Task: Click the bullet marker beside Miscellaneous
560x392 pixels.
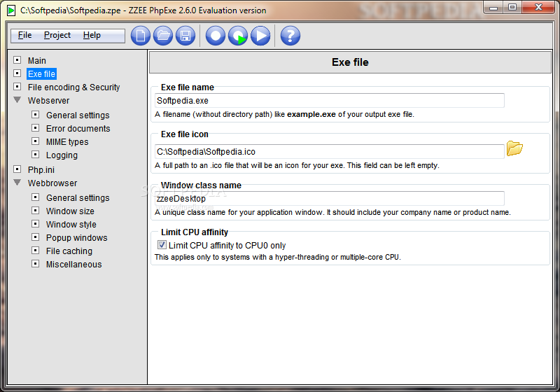Action: [36, 263]
